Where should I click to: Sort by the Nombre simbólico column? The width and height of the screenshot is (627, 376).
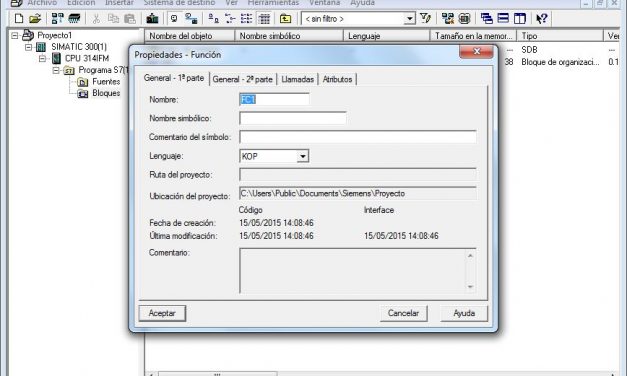point(289,36)
